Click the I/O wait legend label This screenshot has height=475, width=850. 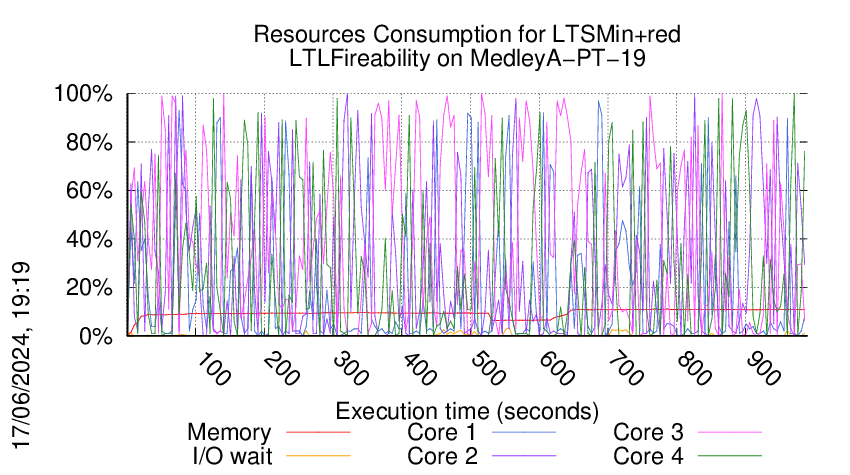(x=232, y=456)
